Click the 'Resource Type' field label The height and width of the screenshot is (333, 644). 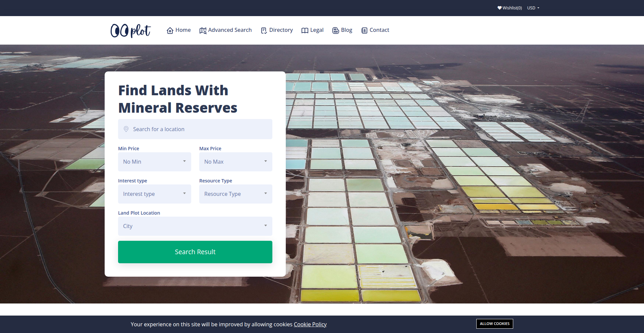216,181
